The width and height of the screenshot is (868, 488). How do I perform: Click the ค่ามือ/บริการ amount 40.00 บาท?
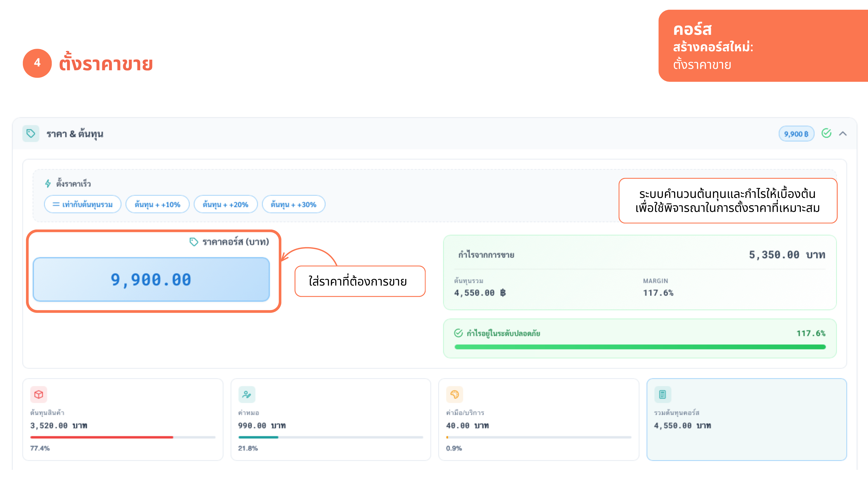467,426
